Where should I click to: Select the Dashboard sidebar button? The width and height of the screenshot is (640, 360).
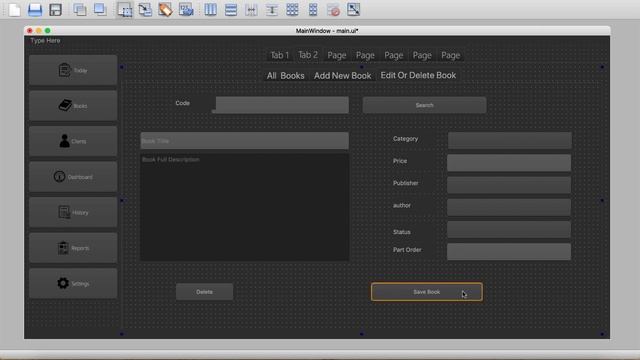pos(73,177)
